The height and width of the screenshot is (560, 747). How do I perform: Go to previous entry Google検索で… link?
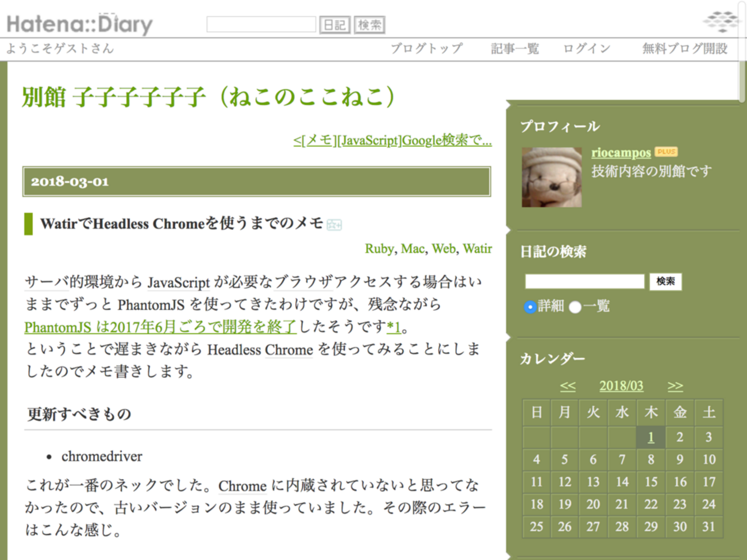point(392,140)
